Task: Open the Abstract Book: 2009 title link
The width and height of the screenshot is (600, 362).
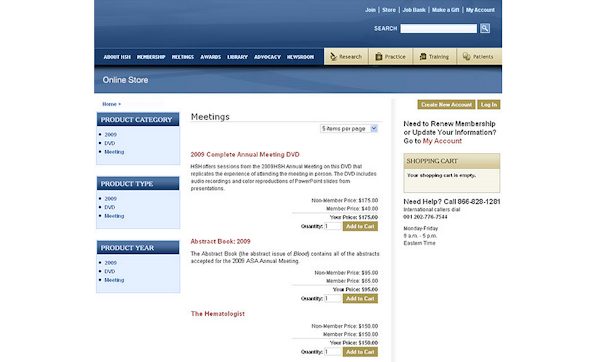Action: point(220,241)
